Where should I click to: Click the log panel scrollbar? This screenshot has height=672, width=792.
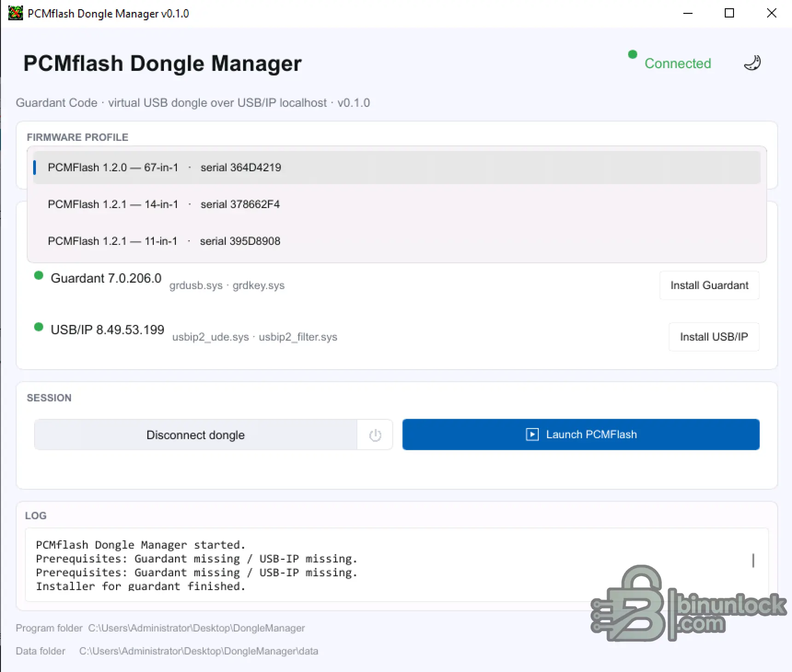(753, 561)
